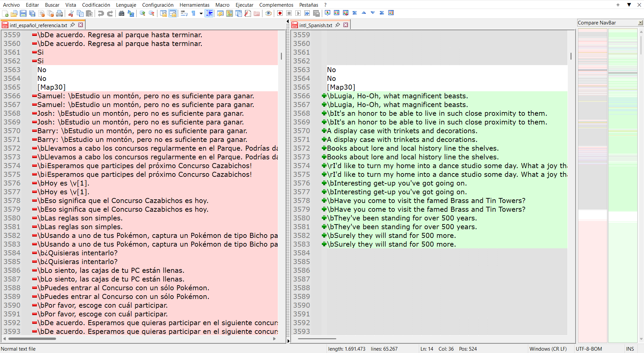
Task: Create a new document with the New icon
Action: pos(5,13)
